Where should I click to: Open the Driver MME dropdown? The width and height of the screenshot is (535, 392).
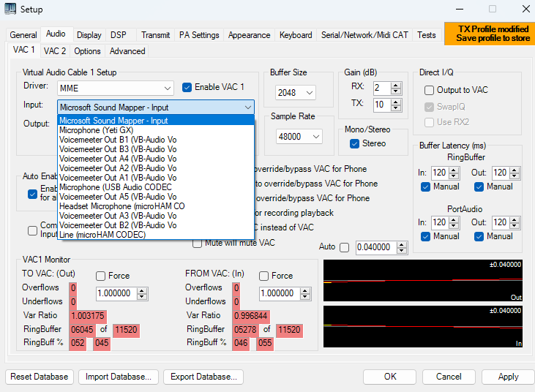click(116, 88)
